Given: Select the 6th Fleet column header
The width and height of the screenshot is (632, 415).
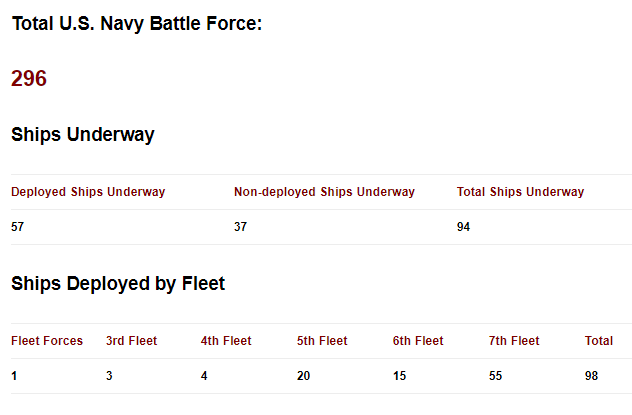Looking at the screenshot, I should [x=418, y=341].
